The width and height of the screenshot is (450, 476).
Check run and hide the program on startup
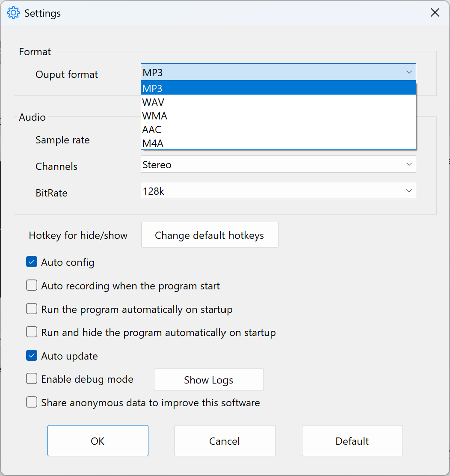point(31,332)
